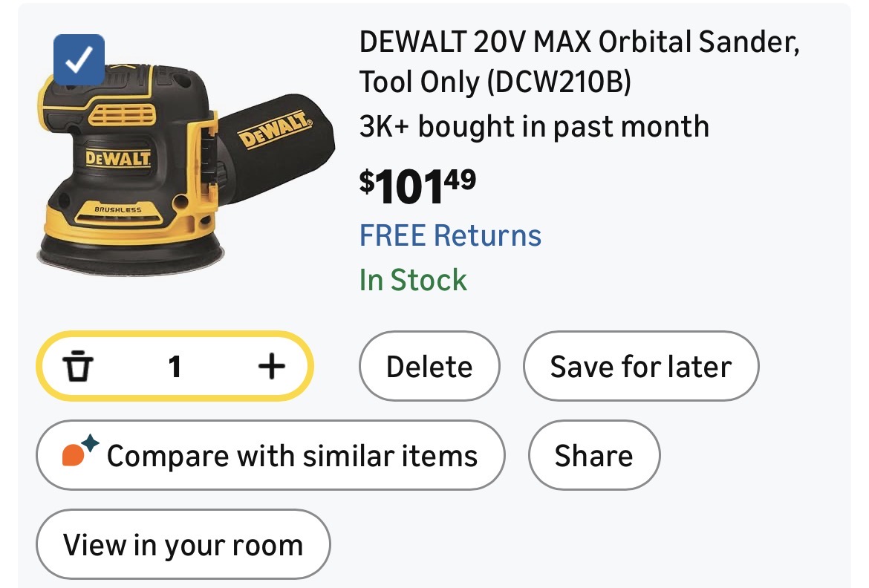Click the trash icon in quantity stepper

click(77, 366)
